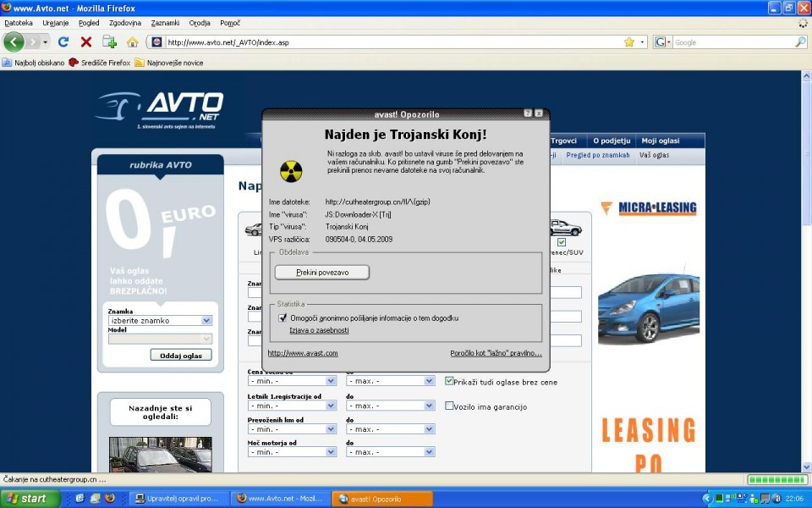This screenshot has height=508, width=812.
Task: Select the SUV vehicle type icon
Action: (566, 227)
